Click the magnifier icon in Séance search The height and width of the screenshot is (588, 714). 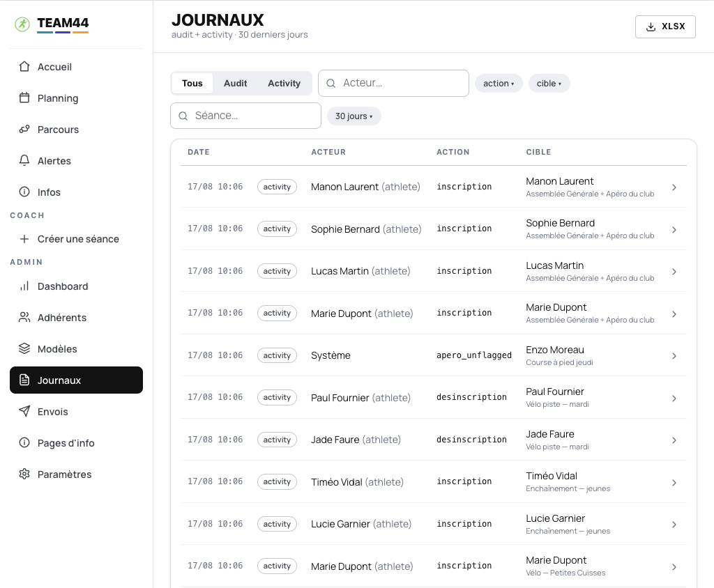183,116
